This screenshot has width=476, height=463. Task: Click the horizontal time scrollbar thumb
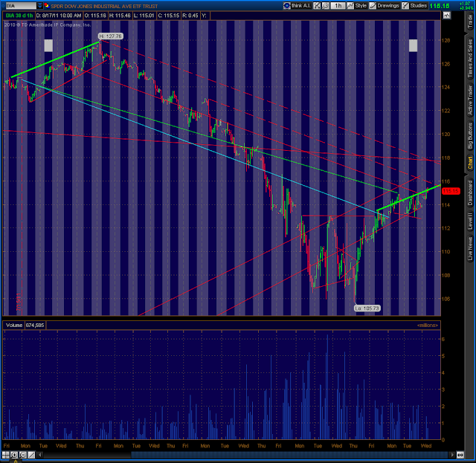[289, 455]
